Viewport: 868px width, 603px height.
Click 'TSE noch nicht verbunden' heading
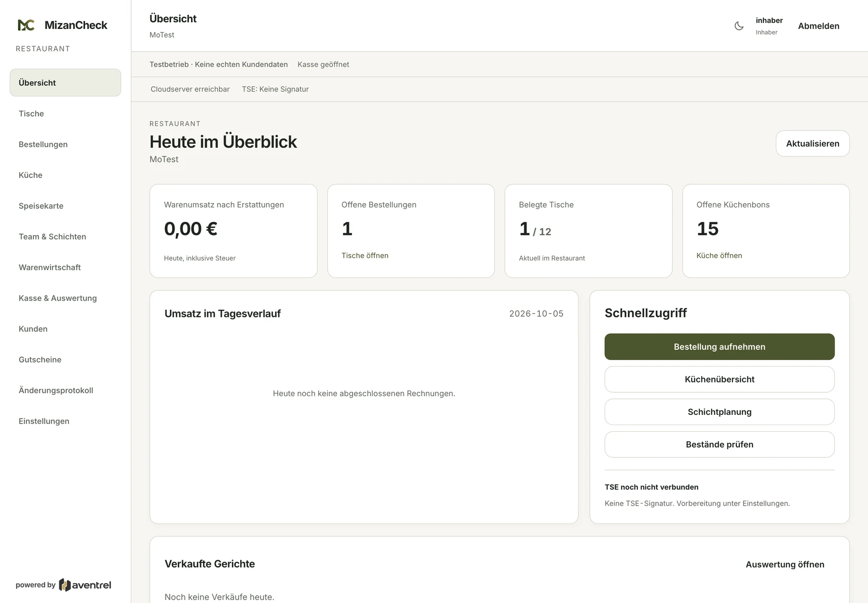coord(651,487)
